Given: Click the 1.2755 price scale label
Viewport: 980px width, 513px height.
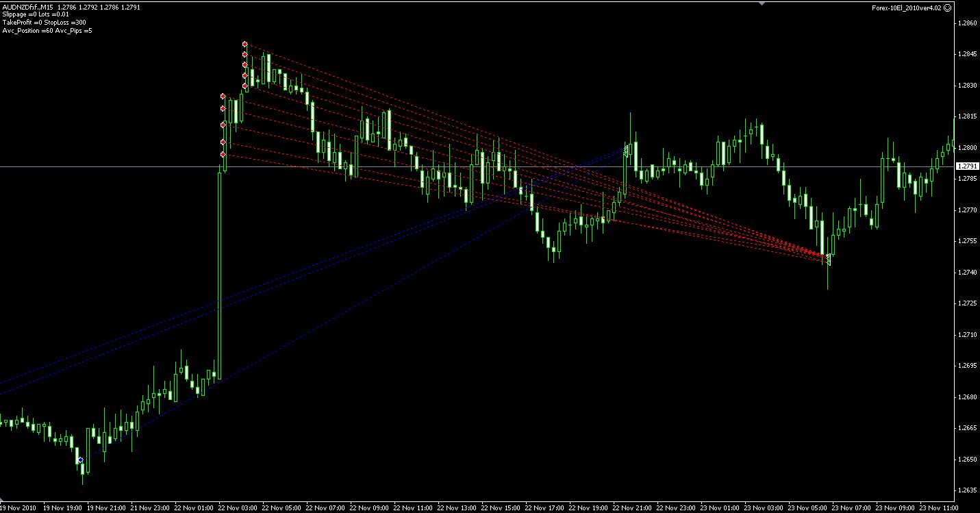Looking at the screenshot, I should [968, 241].
